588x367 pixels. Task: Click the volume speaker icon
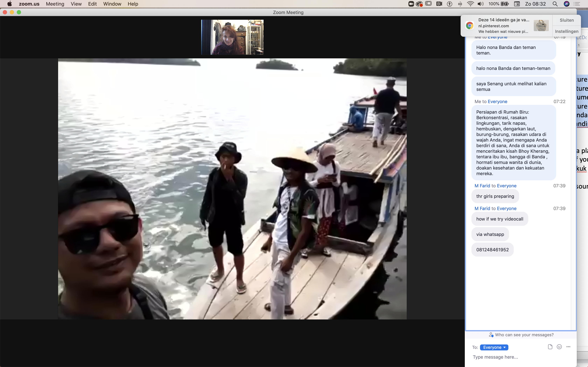pos(480,4)
